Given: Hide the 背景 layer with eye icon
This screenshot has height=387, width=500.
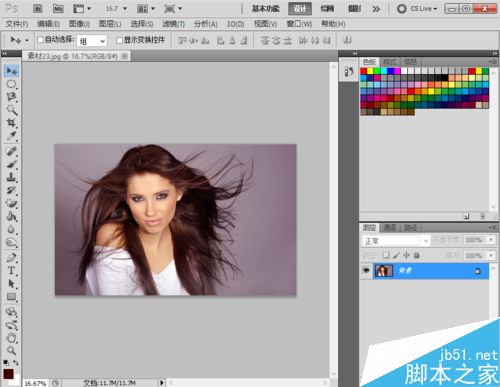Looking at the screenshot, I should (x=366, y=271).
